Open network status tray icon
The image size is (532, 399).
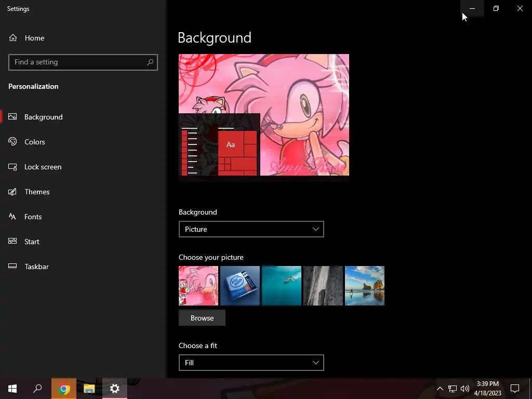click(453, 389)
